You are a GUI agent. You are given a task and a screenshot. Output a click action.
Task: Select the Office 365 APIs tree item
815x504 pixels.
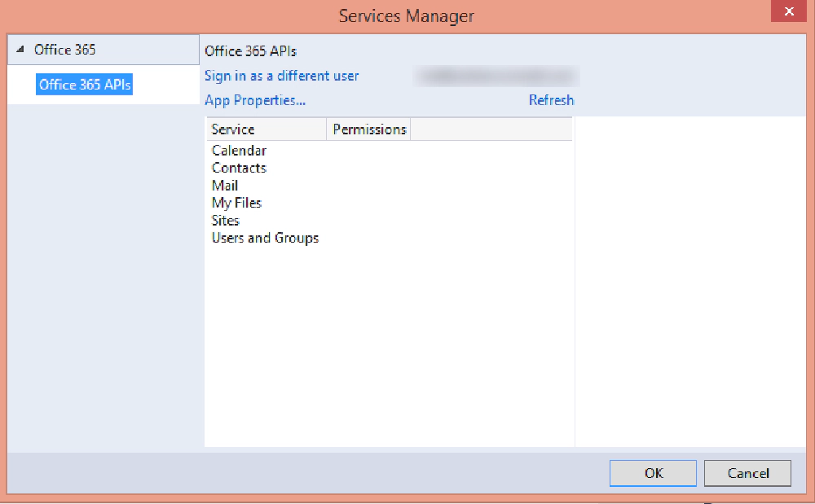tap(84, 85)
